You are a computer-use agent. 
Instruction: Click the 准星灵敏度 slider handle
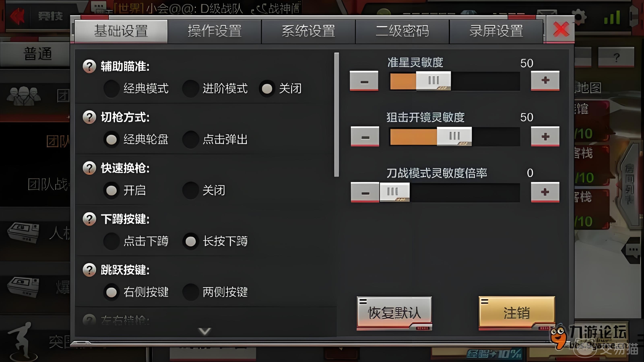433,81
